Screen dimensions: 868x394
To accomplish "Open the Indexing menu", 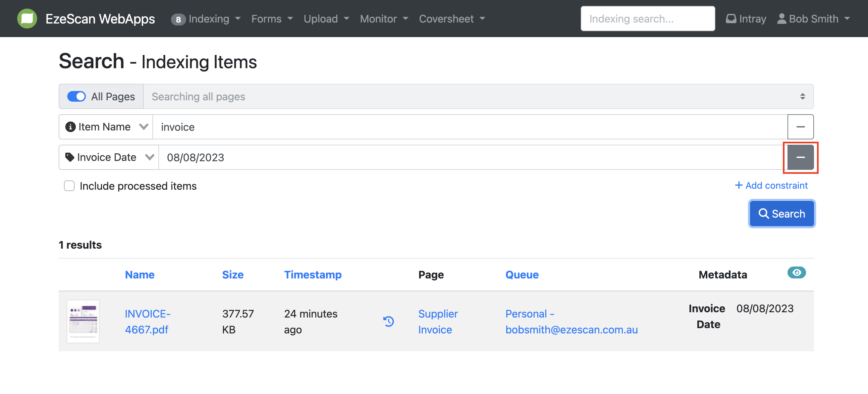I will (209, 19).
